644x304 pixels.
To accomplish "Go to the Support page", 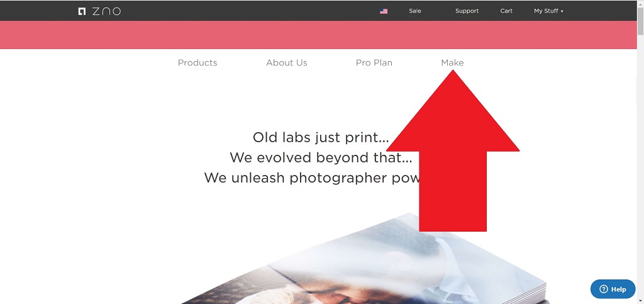I will pos(467,11).
